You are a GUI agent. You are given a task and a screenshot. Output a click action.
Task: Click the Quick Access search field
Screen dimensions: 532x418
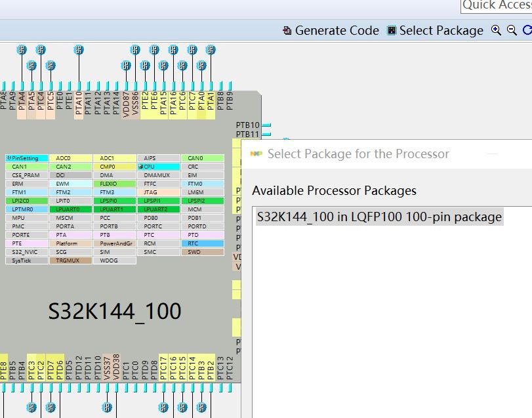click(x=497, y=5)
